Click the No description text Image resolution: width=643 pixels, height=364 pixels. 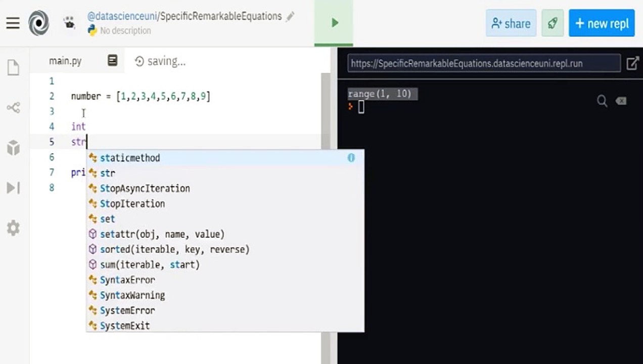125,31
